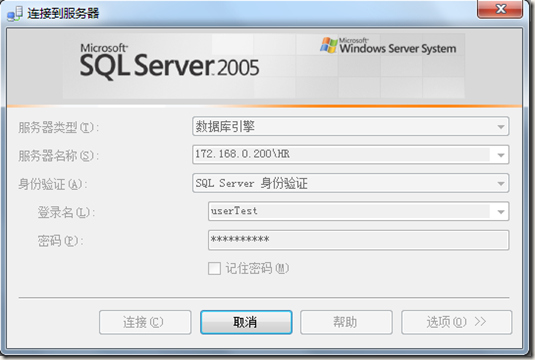The width and height of the screenshot is (535, 360).
Task: Click the 记住密码(M) label text
Action: coord(257,268)
